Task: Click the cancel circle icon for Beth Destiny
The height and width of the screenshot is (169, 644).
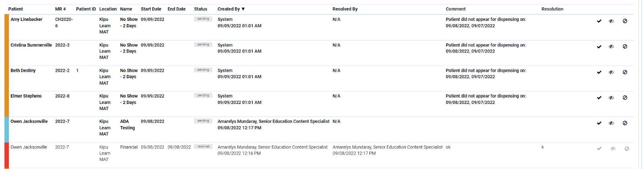Action: point(625,72)
